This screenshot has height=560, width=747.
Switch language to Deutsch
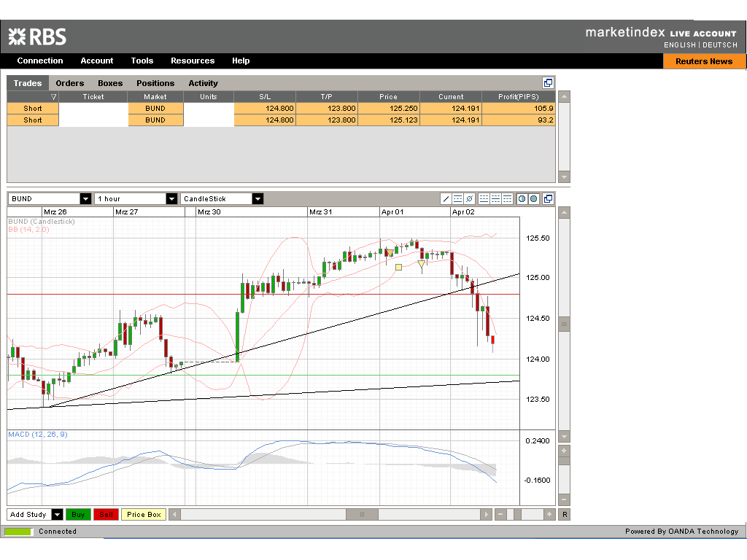720,44
